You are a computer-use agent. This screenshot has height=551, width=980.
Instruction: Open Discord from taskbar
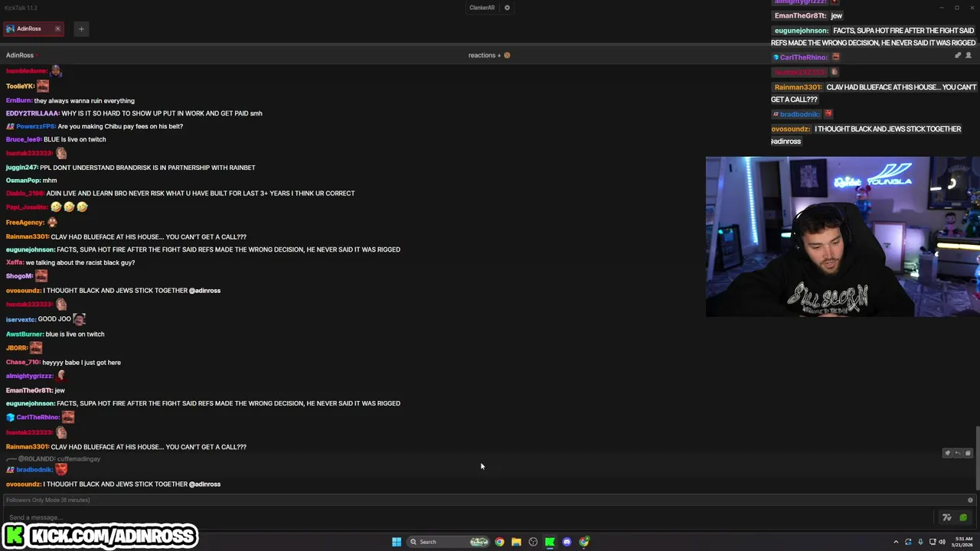point(567,542)
